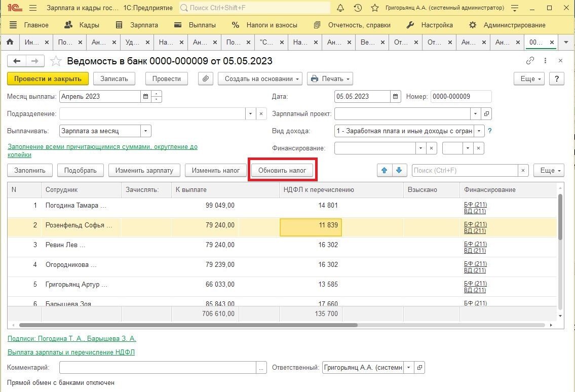575x392 pixels.
Task: Click Провести и закрыть button
Action: click(x=48, y=79)
